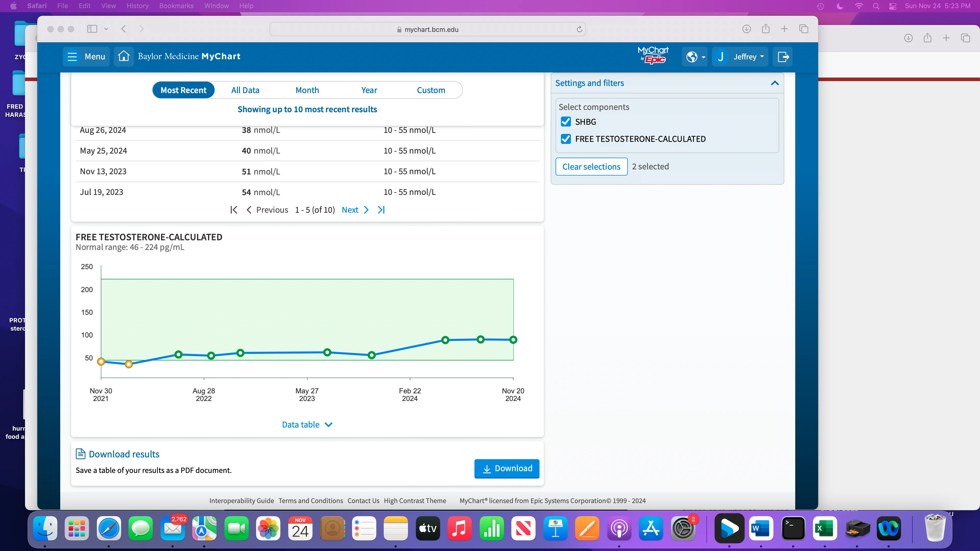
Task: Click the Wi-Fi status icon
Action: (859, 6)
